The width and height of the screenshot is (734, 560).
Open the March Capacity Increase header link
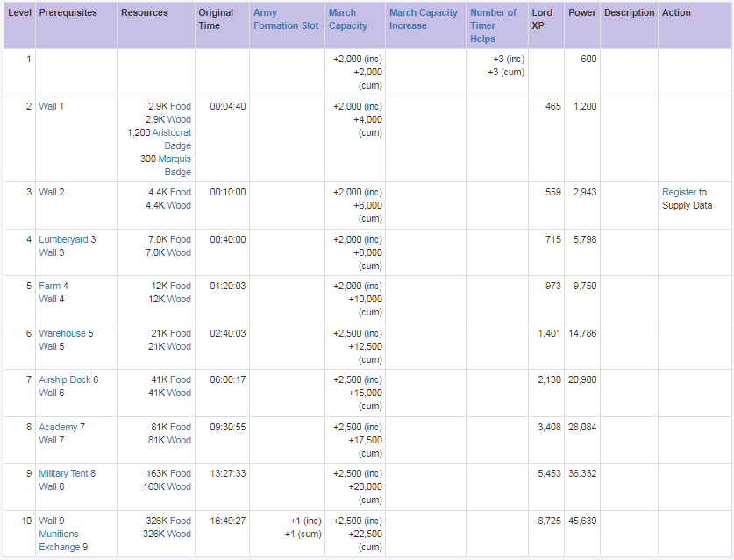click(424, 19)
